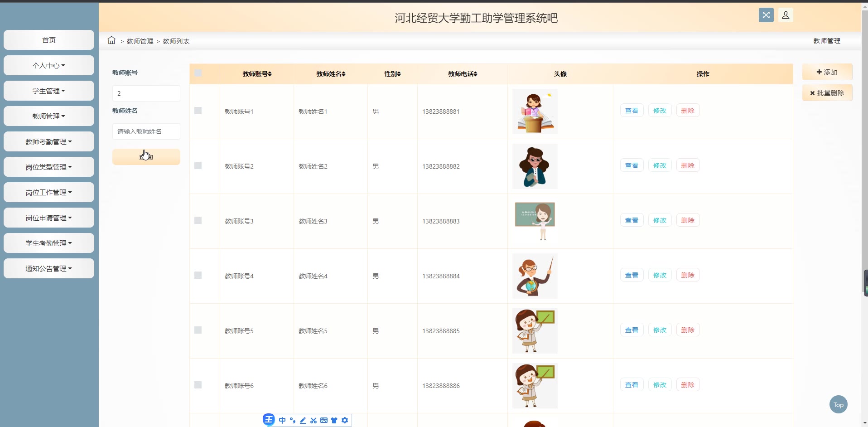868x427 pixels.
Task: Click the scissors screenshot icon in IME bar
Action: coord(313,420)
